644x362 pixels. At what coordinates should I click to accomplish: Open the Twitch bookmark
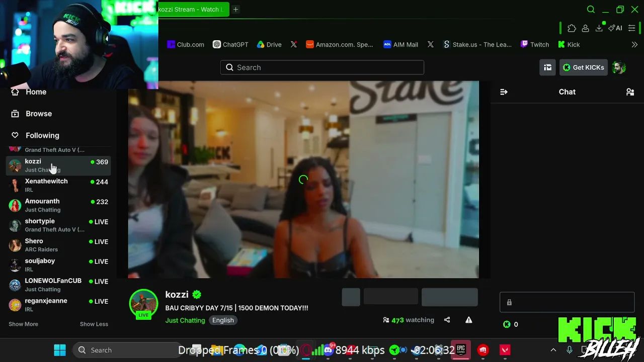tap(535, 44)
